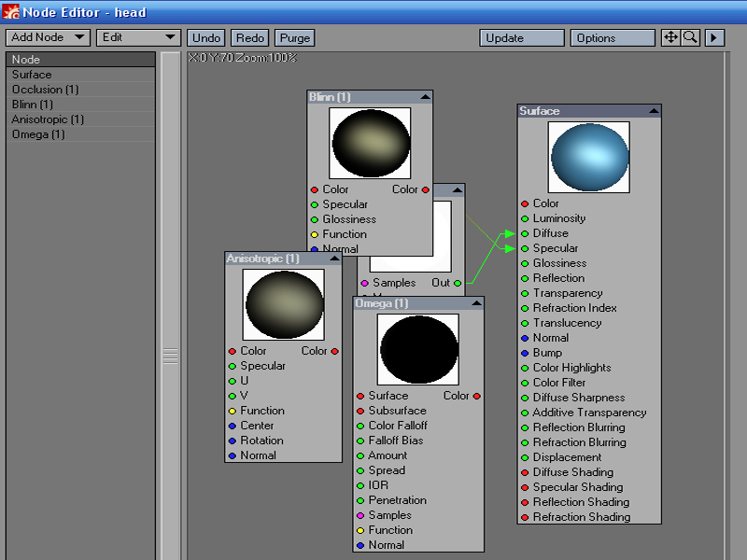747x560 pixels.
Task: Click the Update button
Action: pos(521,37)
